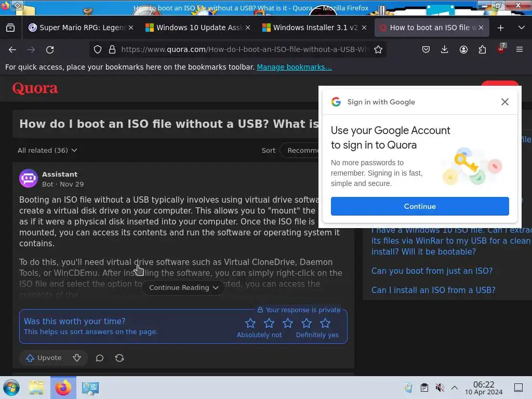
Task: Switch to Windows 10 Update Assistant tab
Action: [x=198, y=28]
